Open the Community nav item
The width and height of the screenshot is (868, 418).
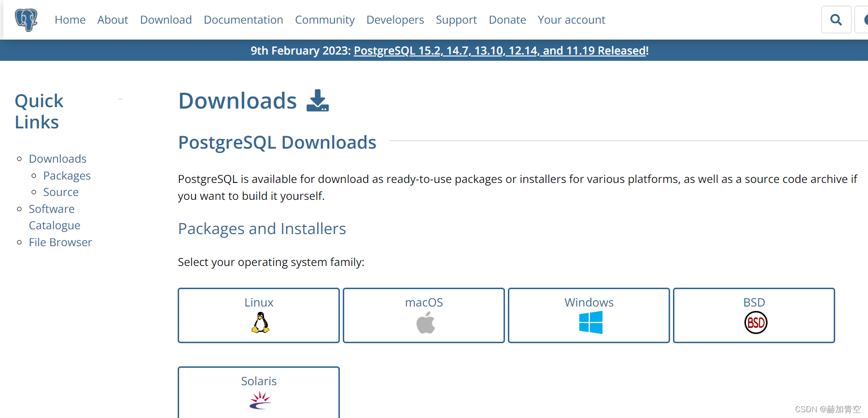click(325, 20)
